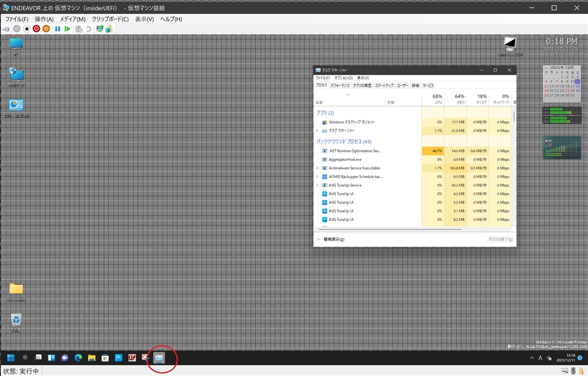Expand the AVG TuneUp Service row
Screen dimensions: 588x376
[x=317, y=185]
